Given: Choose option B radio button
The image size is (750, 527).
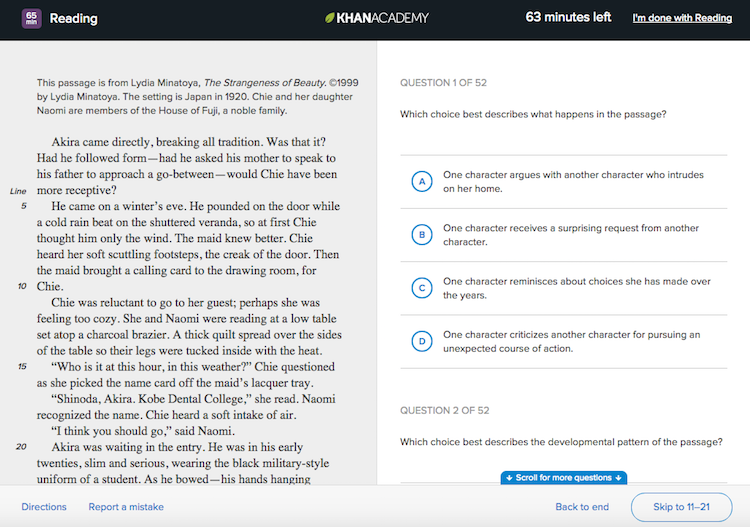Looking at the screenshot, I should point(423,235).
